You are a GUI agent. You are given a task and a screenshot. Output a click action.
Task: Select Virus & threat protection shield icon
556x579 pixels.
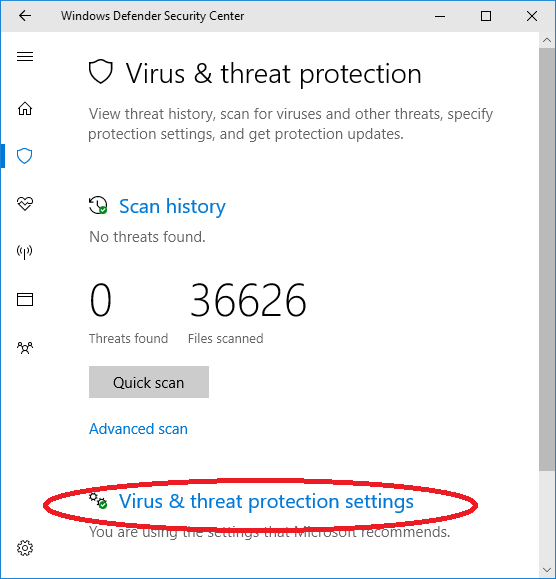[25, 156]
